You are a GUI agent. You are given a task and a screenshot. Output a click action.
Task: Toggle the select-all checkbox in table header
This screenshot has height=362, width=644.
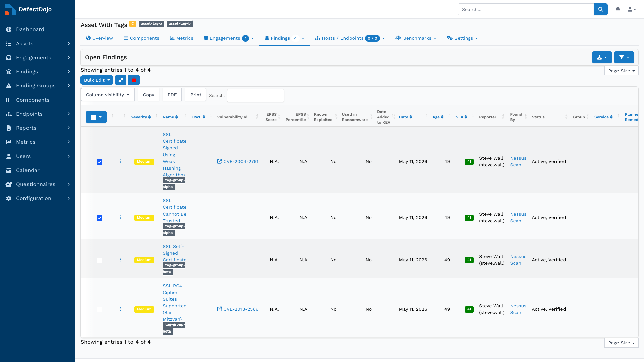94,117
